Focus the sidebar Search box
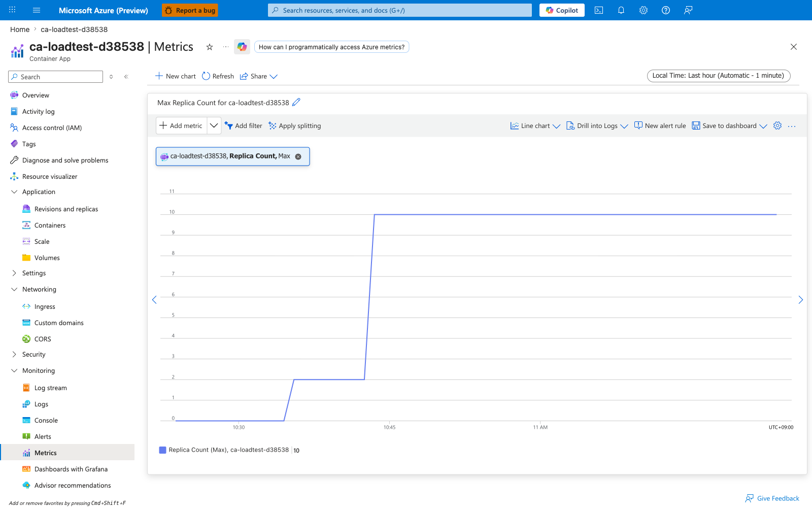The image size is (812, 508). (56, 77)
